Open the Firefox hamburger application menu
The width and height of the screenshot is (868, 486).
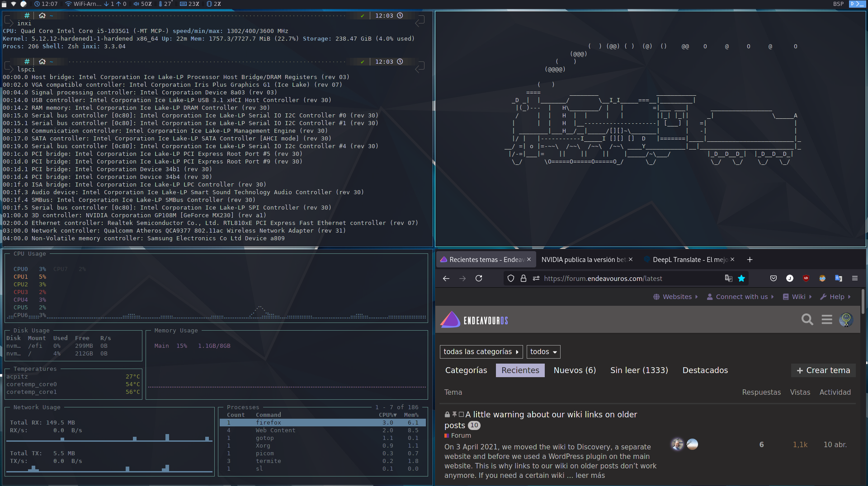(855, 278)
